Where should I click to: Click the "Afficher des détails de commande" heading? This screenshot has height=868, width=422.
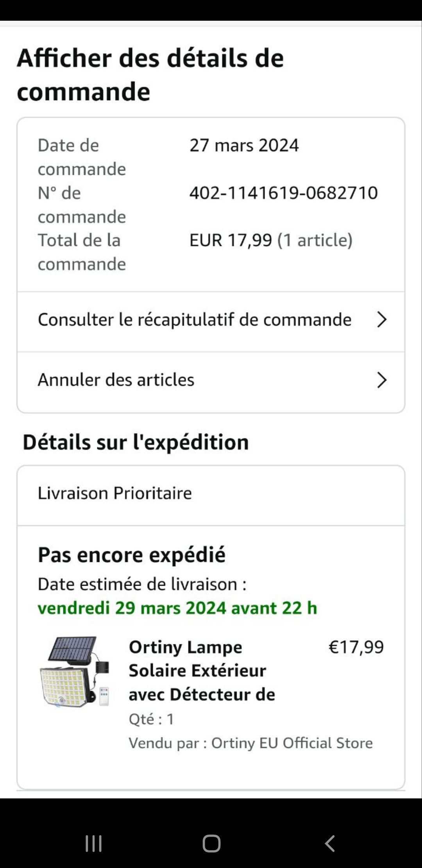coord(150,75)
